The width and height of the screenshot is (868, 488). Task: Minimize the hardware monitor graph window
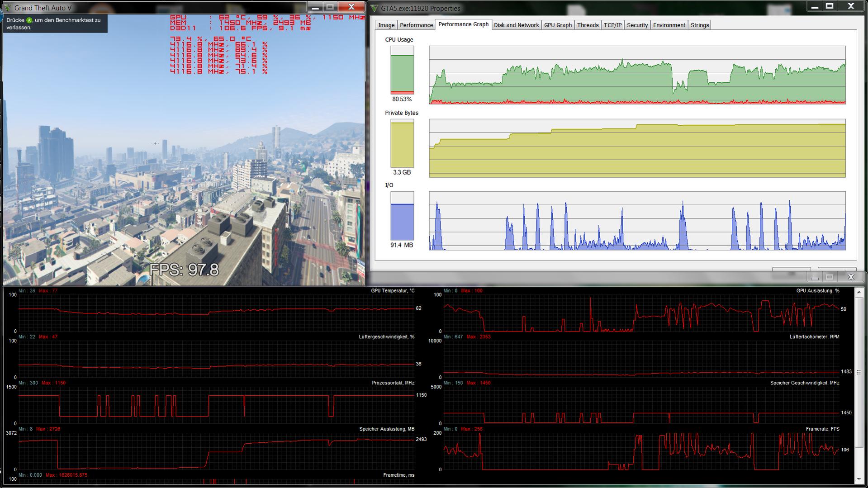point(815,277)
